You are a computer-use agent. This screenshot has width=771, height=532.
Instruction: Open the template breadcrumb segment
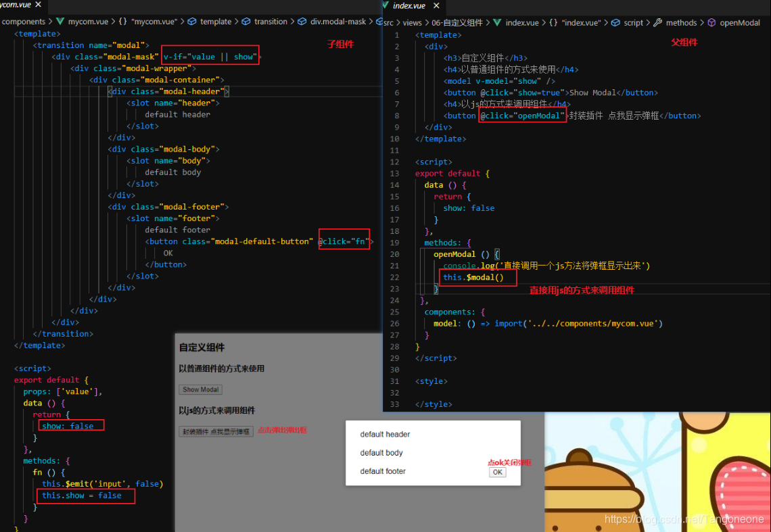tap(215, 22)
